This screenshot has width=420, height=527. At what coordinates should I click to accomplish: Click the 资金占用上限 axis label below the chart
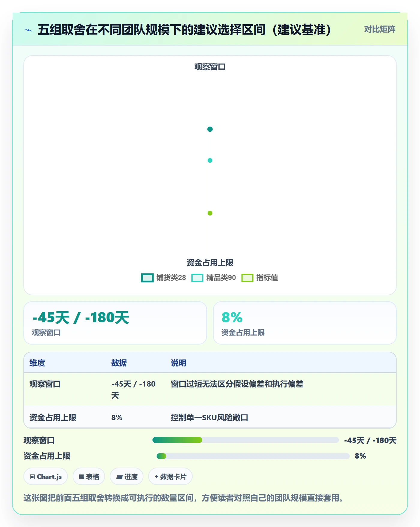pos(210,263)
